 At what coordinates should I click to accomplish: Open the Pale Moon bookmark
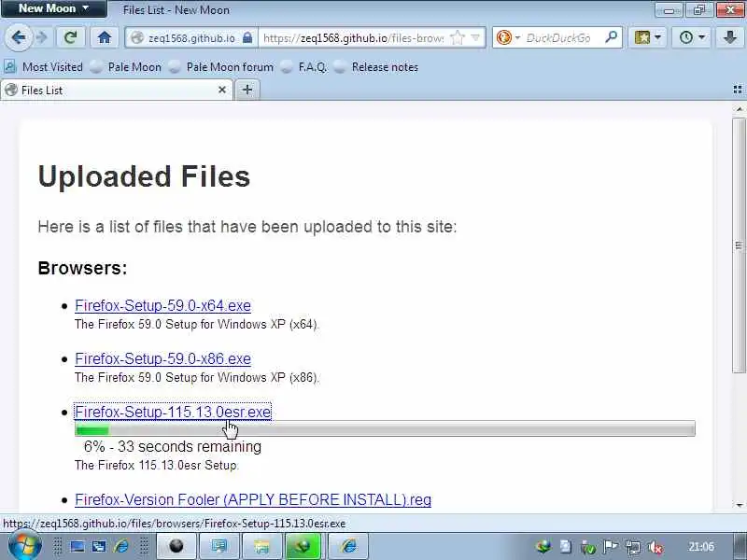(x=126, y=67)
